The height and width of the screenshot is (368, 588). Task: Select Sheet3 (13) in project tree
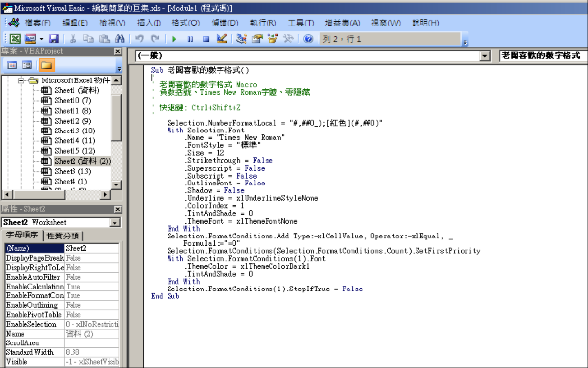pyautogui.click(x=73, y=171)
